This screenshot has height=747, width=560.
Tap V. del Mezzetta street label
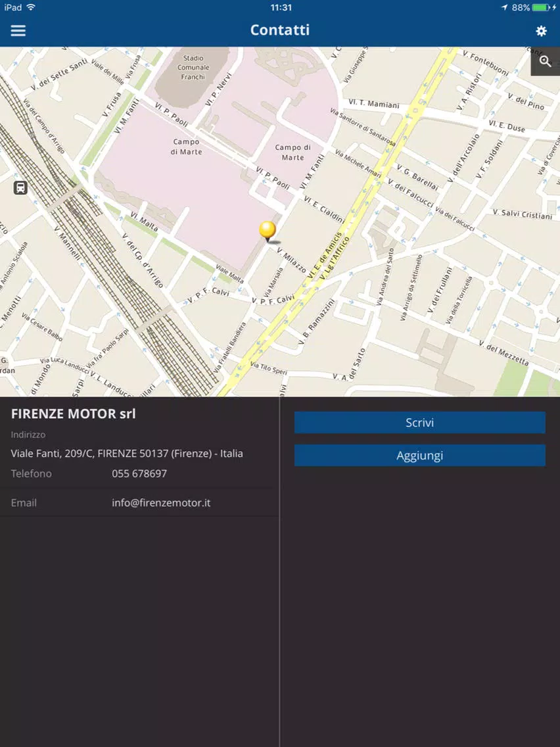click(503, 353)
